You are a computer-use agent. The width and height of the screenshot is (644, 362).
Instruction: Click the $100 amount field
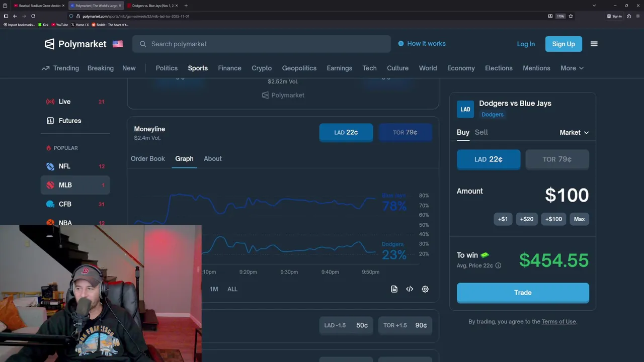[x=567, y=195]
